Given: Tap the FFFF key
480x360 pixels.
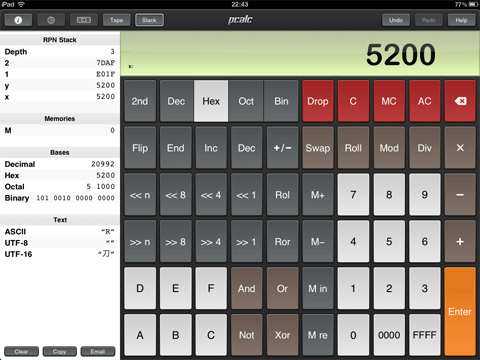Looking at the screenshot, I should pos(425,335).
